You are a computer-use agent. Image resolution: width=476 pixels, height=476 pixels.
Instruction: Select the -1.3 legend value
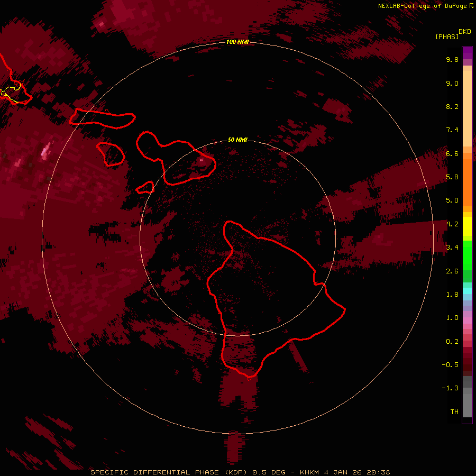450,388
